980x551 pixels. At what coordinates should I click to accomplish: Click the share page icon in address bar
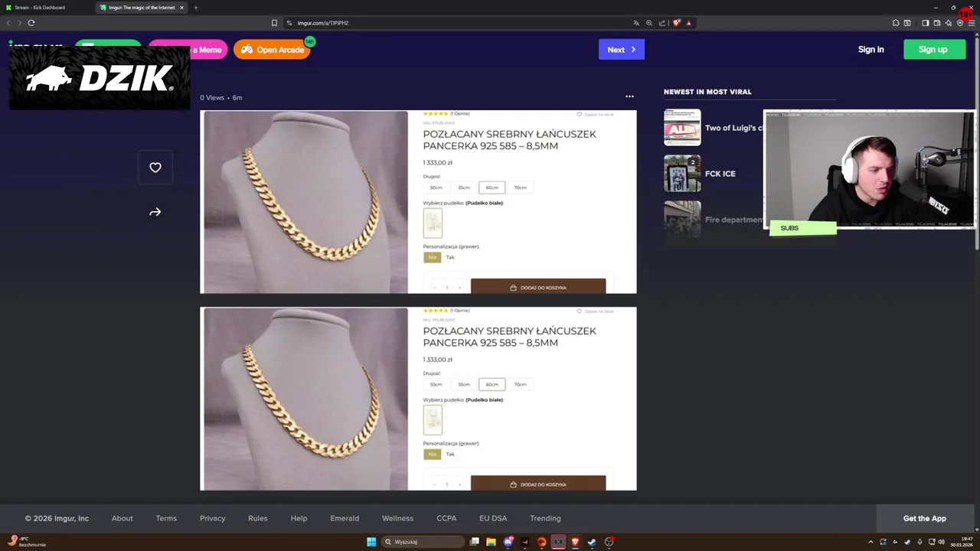(x=662, y=23)
